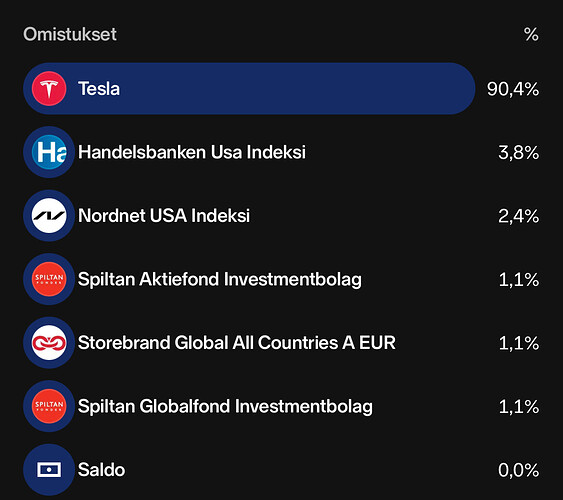
Task: Click the Spiltan Globalfond logo icon
Action: click(49, 406)
